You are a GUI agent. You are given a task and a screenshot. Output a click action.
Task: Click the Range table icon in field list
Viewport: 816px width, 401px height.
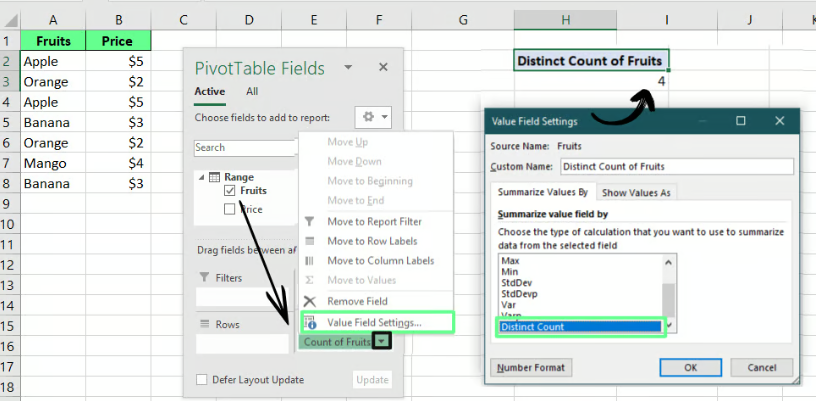(x=214, y=177)
